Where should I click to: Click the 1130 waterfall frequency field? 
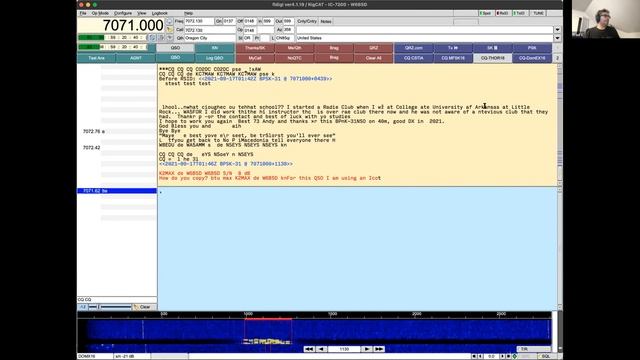coord(344,349)
